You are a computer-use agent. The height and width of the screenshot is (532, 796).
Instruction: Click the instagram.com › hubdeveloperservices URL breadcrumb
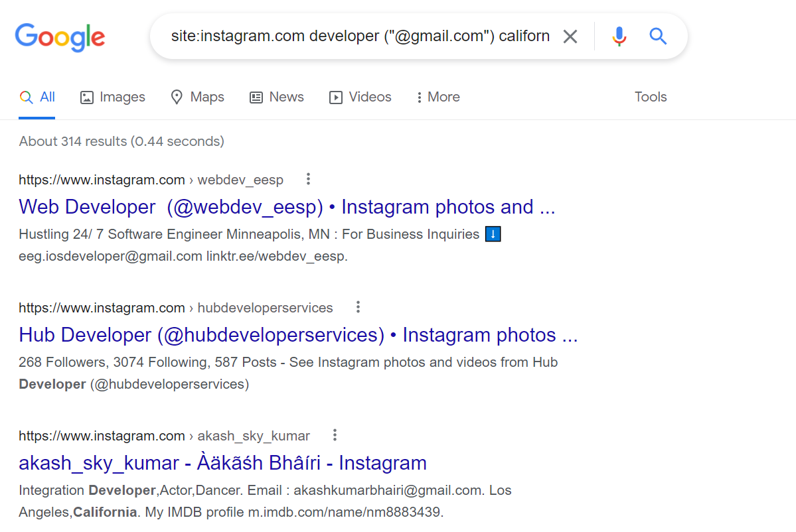175,308
